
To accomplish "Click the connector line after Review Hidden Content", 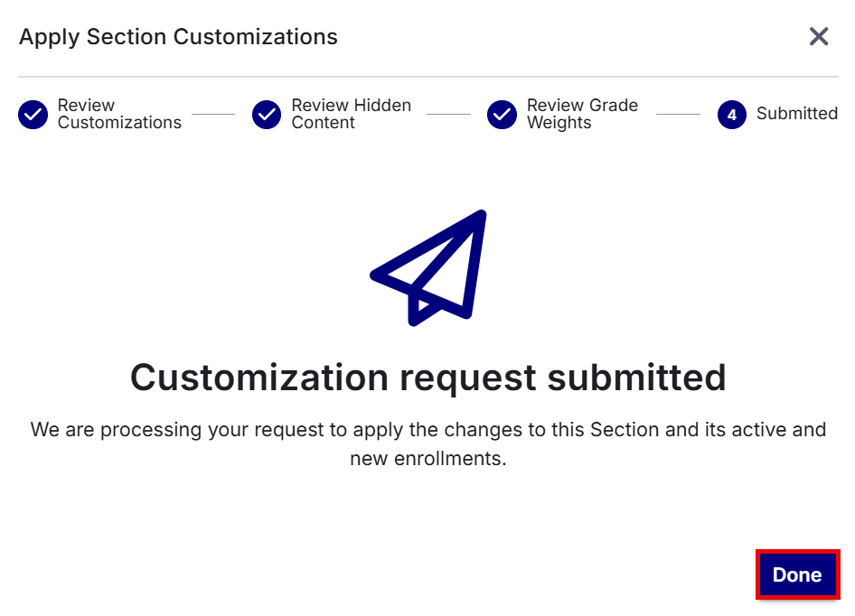I will pos(448,115).
